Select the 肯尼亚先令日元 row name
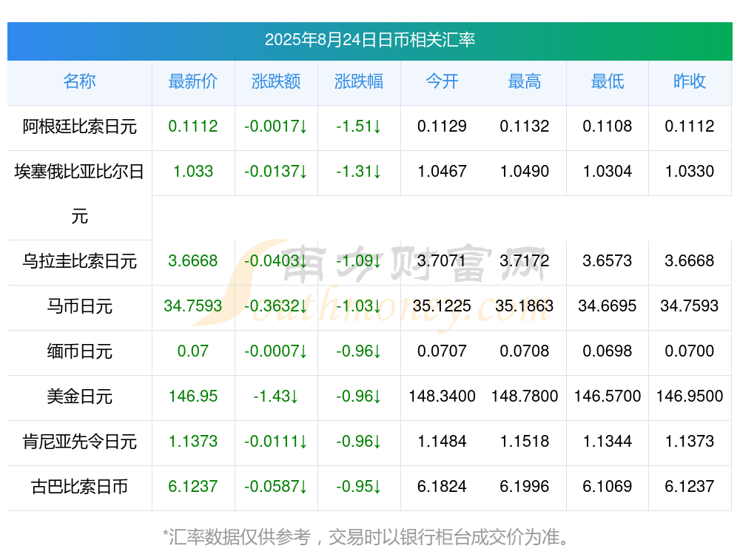740x560 pixels. [x=79, y=442]
